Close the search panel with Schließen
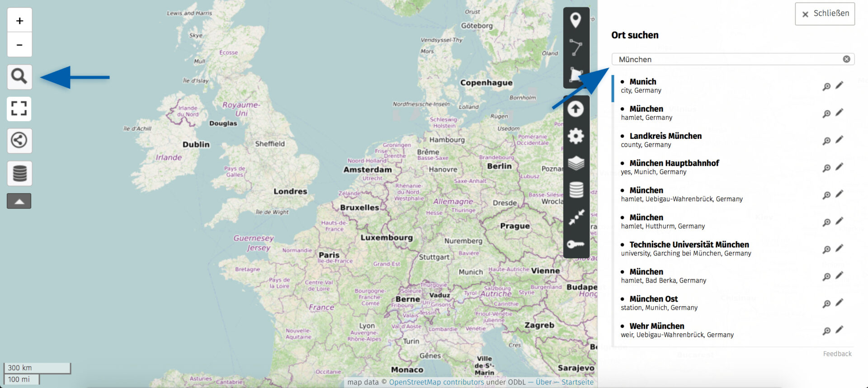Screen dimensions: 868x388 pos(825,14)
